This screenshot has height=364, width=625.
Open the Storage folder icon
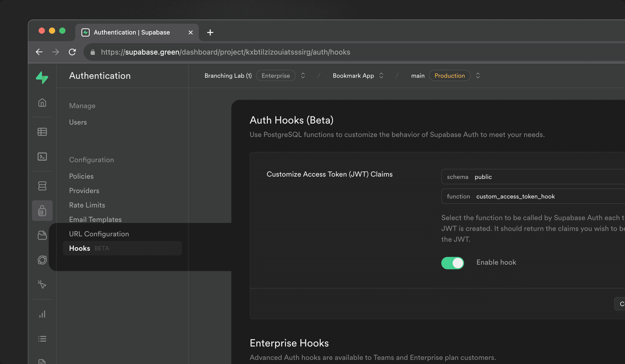[42, 235]
